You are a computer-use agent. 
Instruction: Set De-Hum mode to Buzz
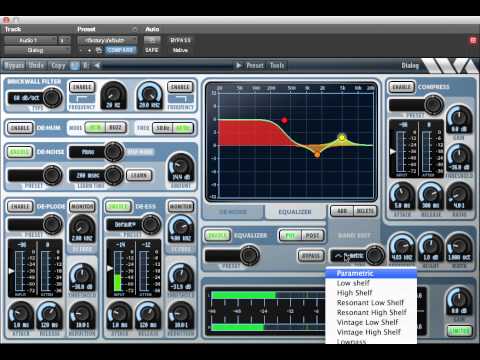pos(116,128)
